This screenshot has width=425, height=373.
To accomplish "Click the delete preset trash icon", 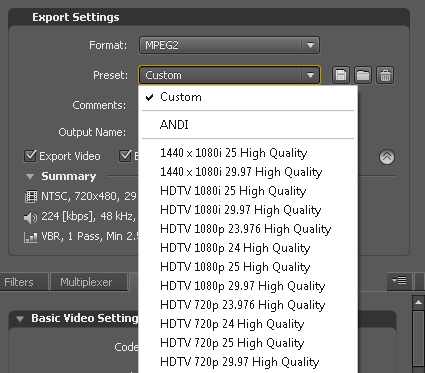I will click(x=385, y=75).
